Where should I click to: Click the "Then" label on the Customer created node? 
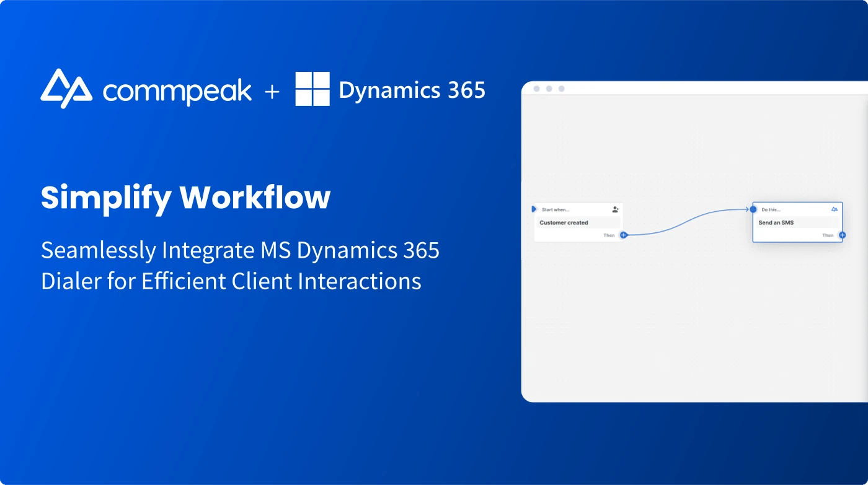coord(609,235)
